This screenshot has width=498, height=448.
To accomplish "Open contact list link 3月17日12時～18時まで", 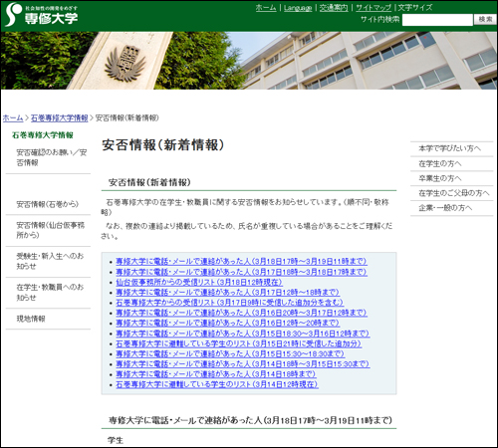I will coord(228,293).
